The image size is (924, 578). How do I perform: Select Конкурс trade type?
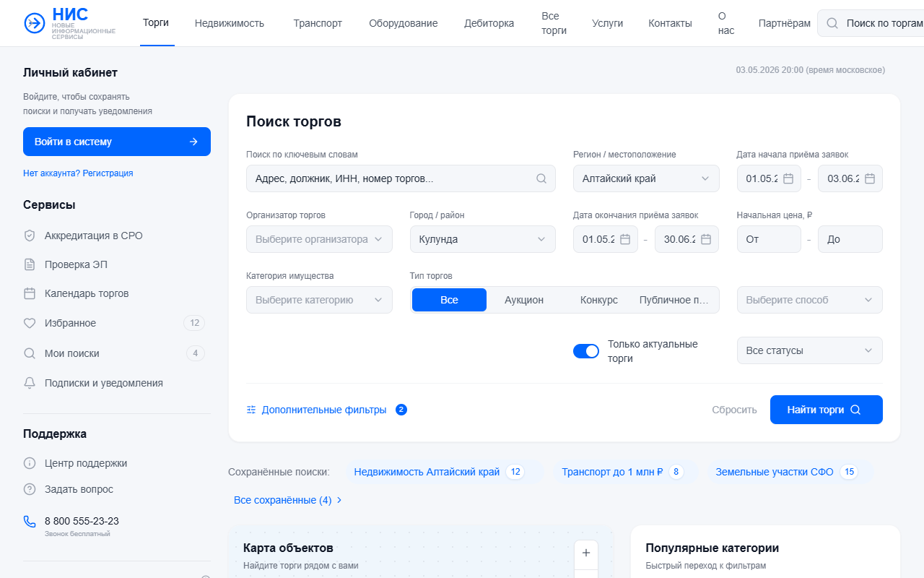(x=599, y=300)
